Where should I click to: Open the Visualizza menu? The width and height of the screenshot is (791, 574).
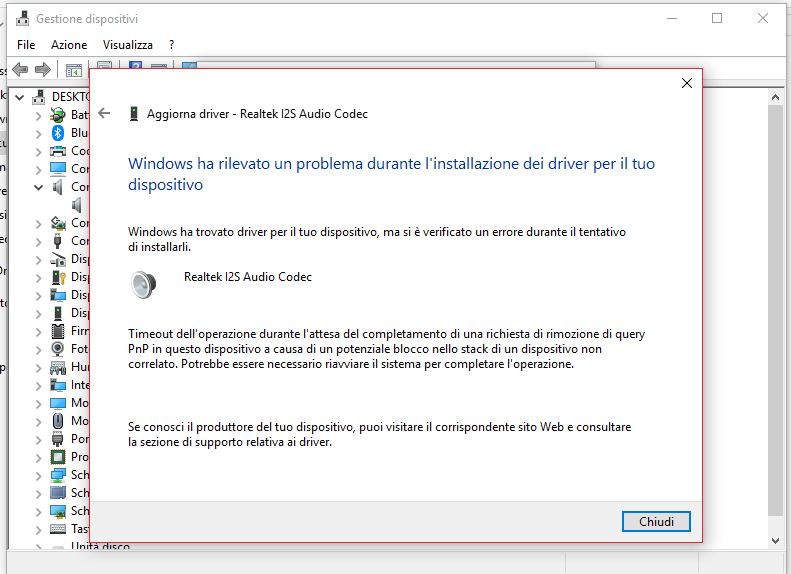pyautogui.click(x=128, y=45)
